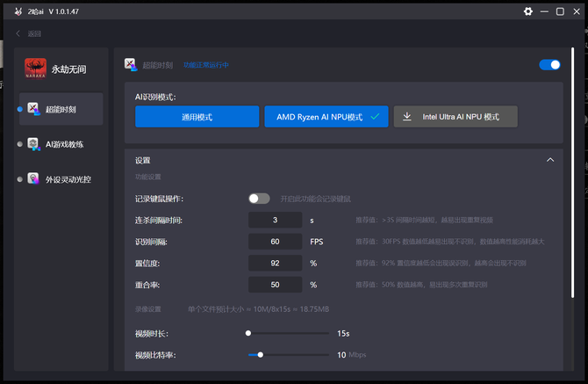This screenshot has height=384, width=588.
Task: Click 功能设置 subsection label
Action: tap(147, 177)
